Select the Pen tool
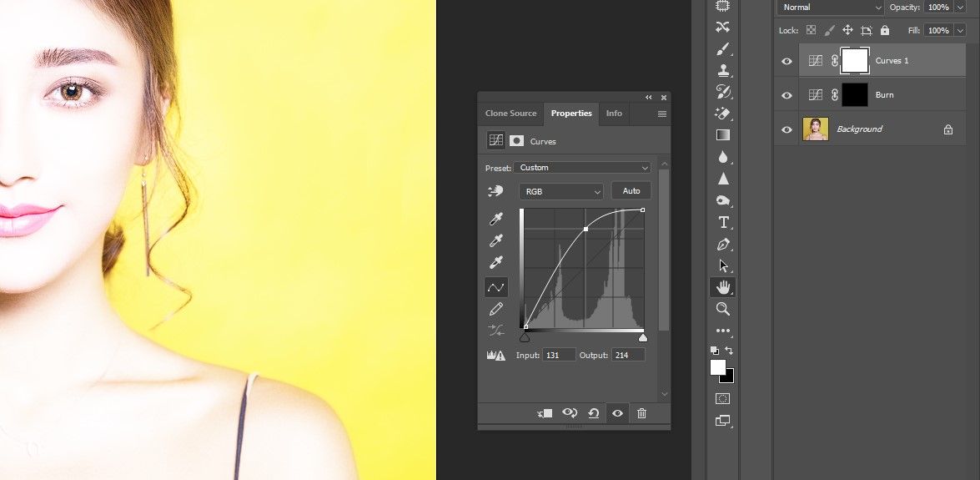980x480 pixels. pyautogui.click(x=723, y=244)
